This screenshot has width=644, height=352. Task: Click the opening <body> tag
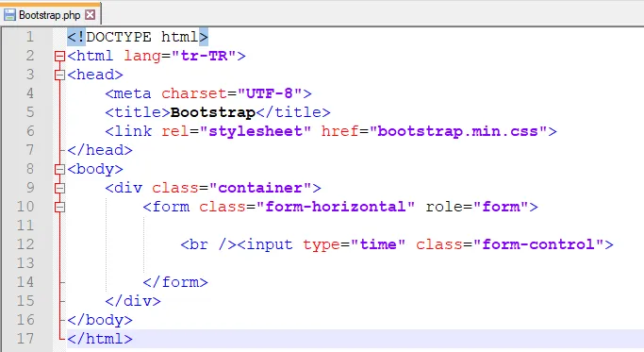(x=95, y=169)
